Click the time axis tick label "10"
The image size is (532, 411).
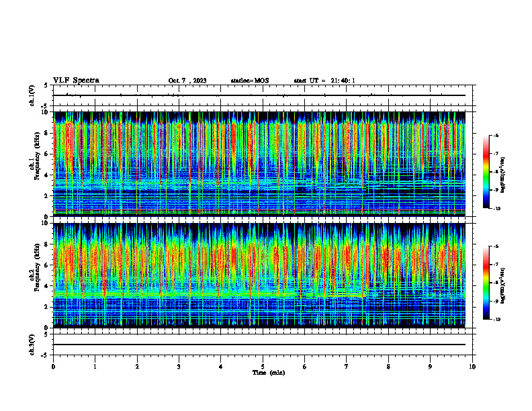click(x=472, y=367)
